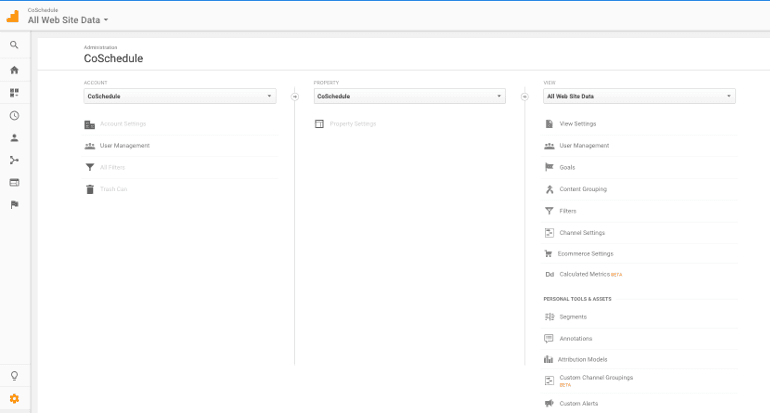Click the Custom Alerts megaphone icon
This screenshot has height=413, width=770.
(x=549, y=404)
